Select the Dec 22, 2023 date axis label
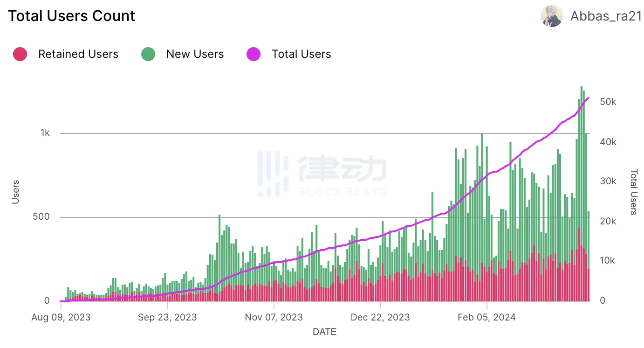This screenshot has width=644, height=348. click(x=380, y=317)
